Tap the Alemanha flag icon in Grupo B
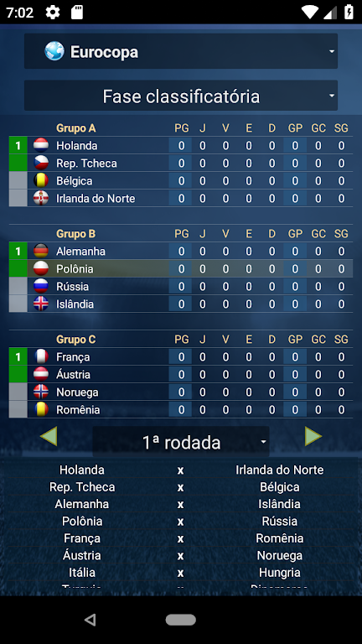The height and width of the screenshot is (644, 362). click(40, 251)
